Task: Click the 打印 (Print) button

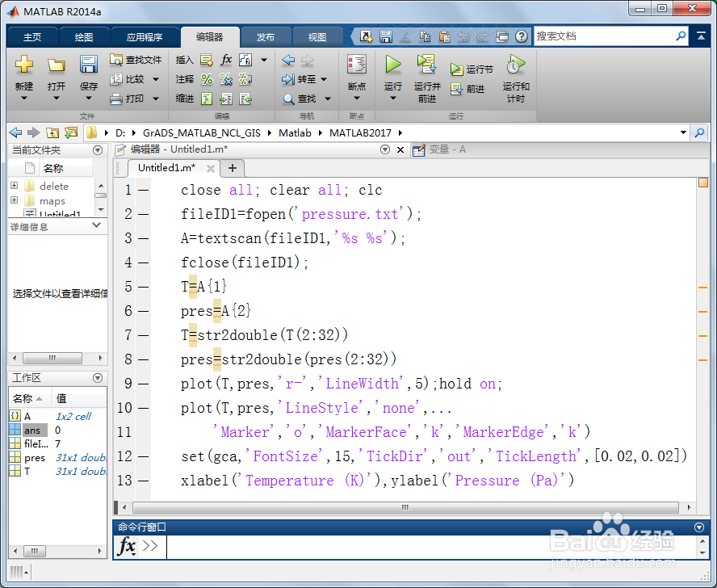Action: pos(128,99)
